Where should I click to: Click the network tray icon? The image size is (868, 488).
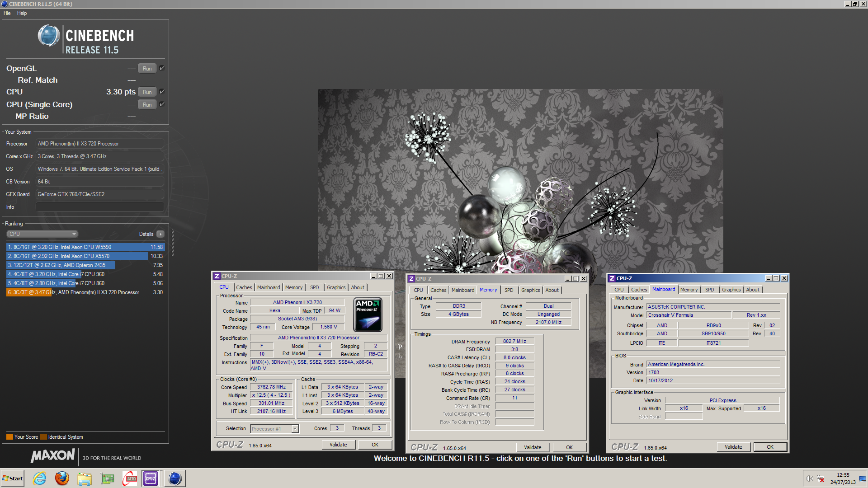coord(820,479)
